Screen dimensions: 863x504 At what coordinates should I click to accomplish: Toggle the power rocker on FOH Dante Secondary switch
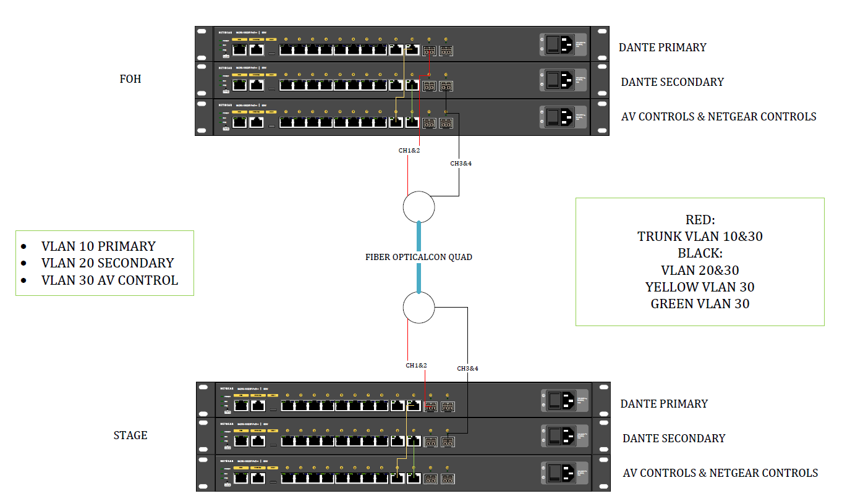pyautogui.click(x=552, y=82)
